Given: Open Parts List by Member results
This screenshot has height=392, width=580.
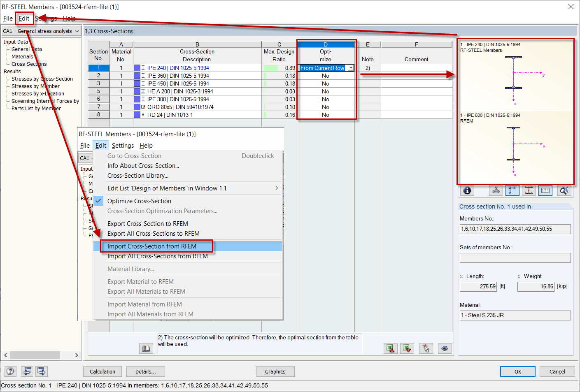Looking at the screenshot, I should (x=36, y=109).
